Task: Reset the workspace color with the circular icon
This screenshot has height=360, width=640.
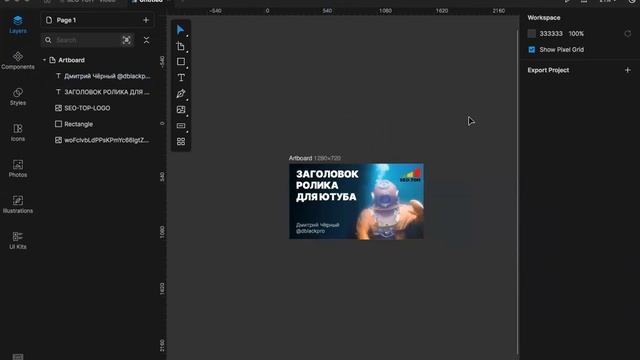Action: pos(627,33)
